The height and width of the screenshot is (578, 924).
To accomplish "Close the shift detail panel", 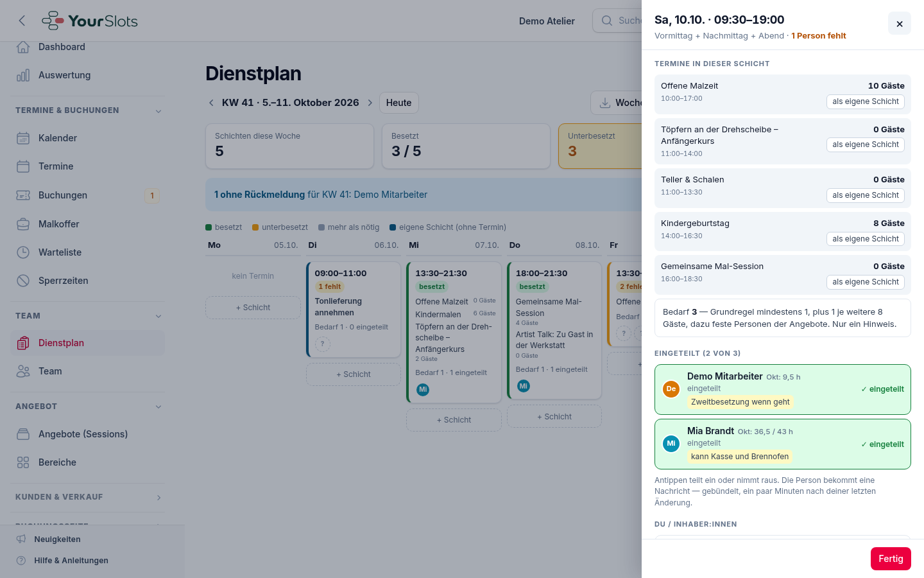I will [x=900, y=24].
